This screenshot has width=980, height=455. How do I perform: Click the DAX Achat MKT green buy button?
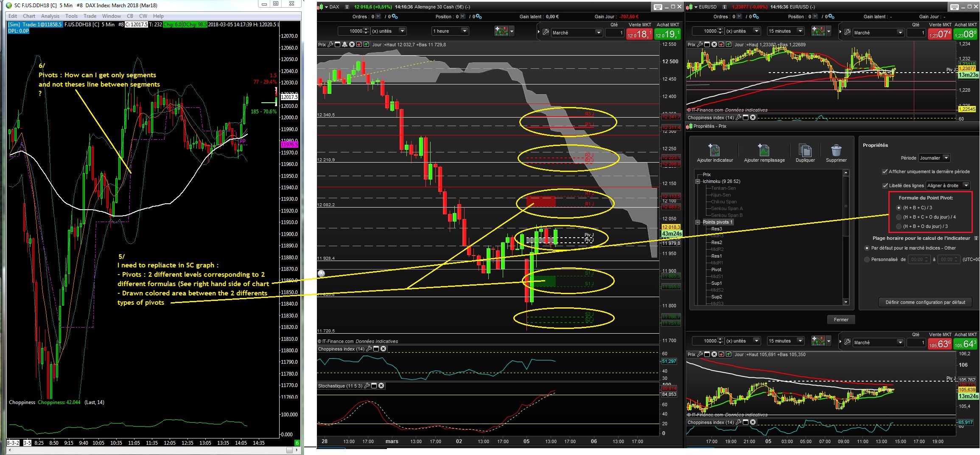pyautogui.click(x=667, y=34)
